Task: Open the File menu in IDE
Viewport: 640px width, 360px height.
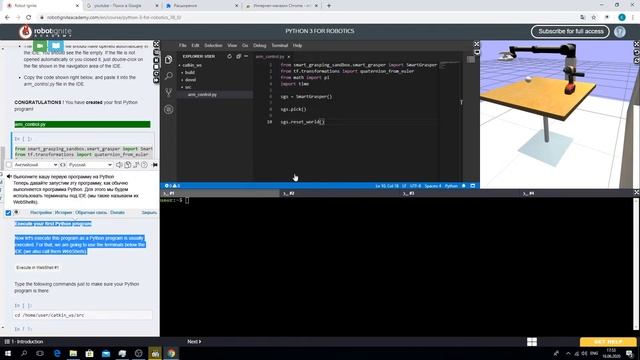Action: (182, 46)
